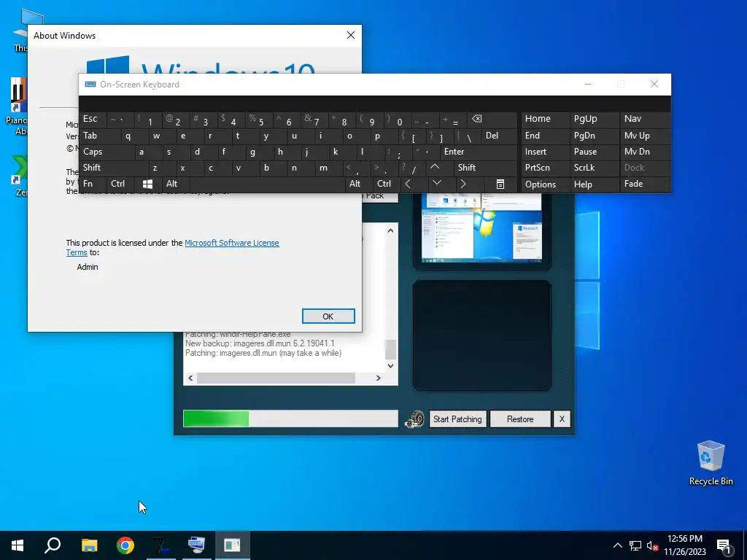Viewport: 747px width, 560px height.
Task: Click the context menu key on On-Screen Keyboard
Action: pyautogui.click(x=500, y=184)
